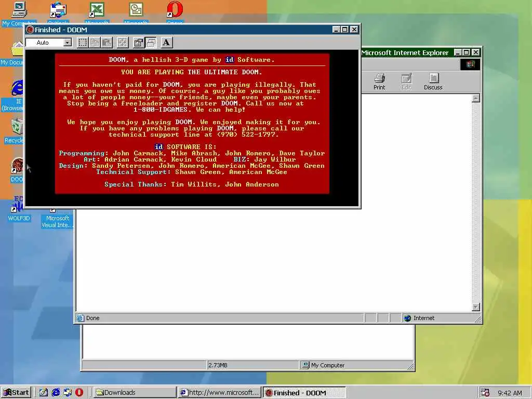The image size is (532, 399).
Task: Select the Outlook Express desktop icon
Action: pyautogui.click(x=58, y=14)
